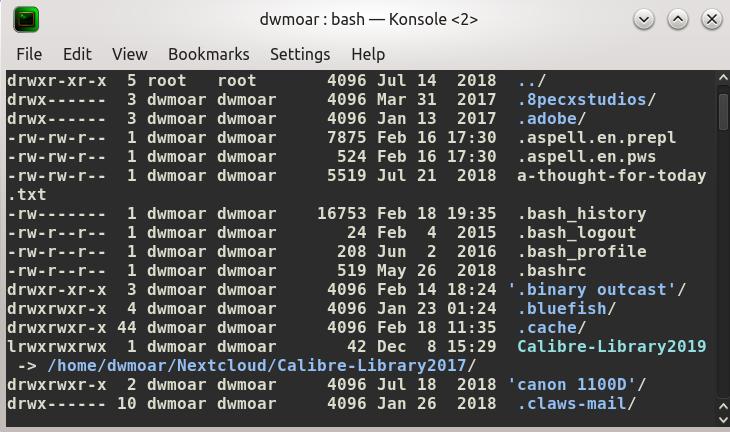Open the View menu

(129, 54)
